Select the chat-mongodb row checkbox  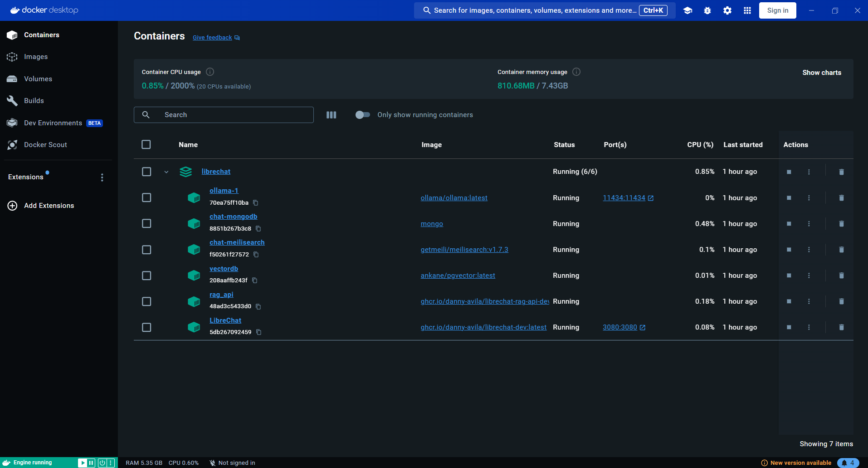point(146,223)
